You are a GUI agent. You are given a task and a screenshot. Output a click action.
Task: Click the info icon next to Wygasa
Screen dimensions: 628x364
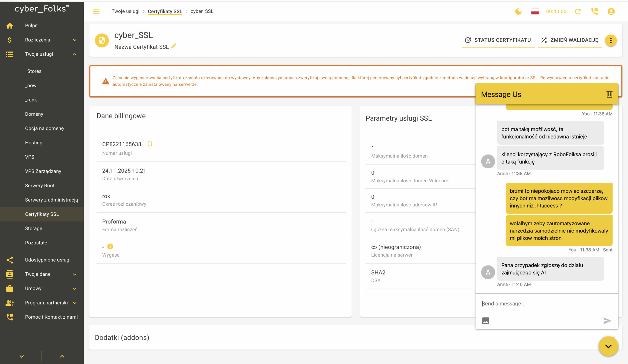[110, 247]
